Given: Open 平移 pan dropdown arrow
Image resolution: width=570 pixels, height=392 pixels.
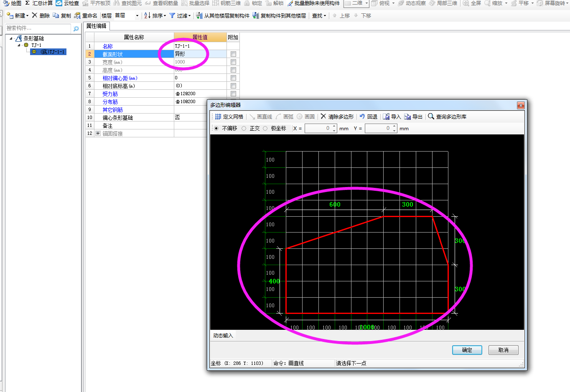Looking at the screenshot, I should (x=532, y=3).
